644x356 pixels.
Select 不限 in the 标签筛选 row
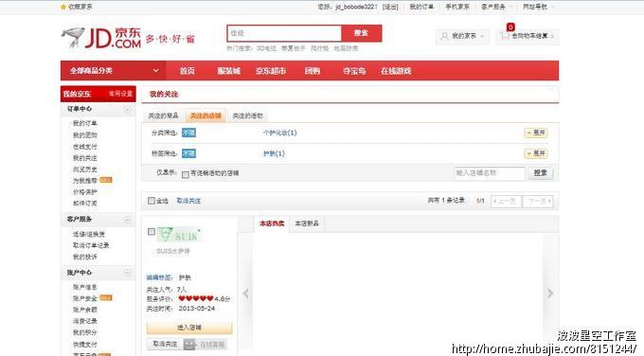(x=188, y=153)
